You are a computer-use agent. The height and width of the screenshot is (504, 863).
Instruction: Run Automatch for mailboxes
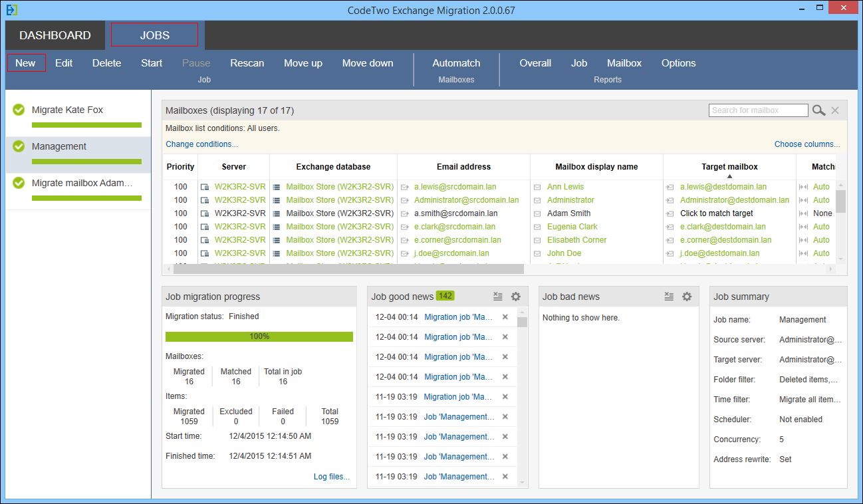(x=456, y=63)
